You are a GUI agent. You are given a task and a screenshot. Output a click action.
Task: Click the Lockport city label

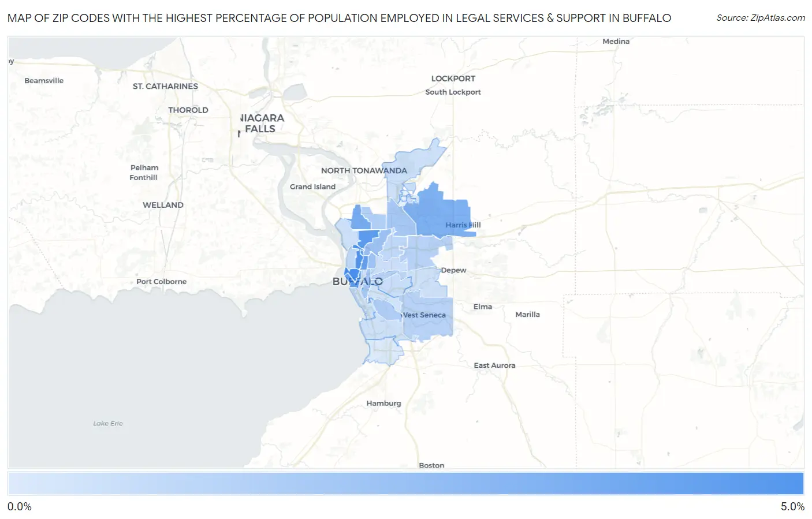click(x=453, y=79)
